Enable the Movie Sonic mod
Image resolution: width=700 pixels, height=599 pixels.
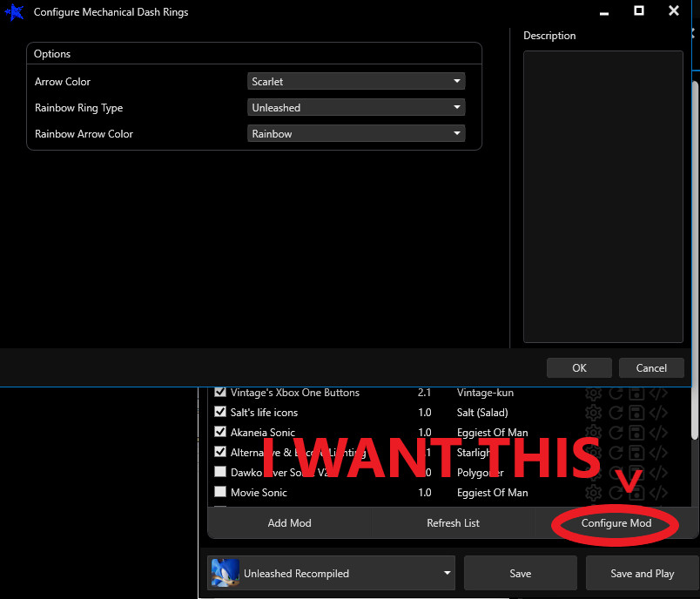[219, 492]
